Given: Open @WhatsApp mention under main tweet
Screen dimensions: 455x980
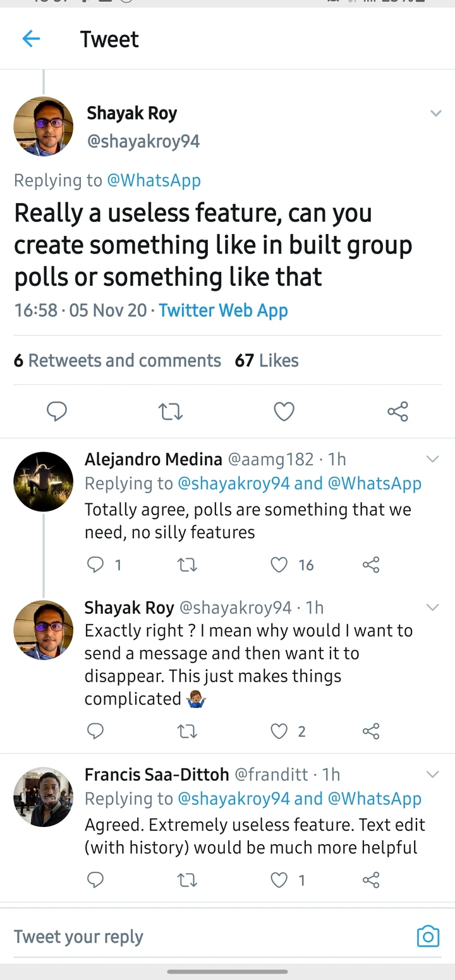Looking at the screenshot, I should 154,180.
